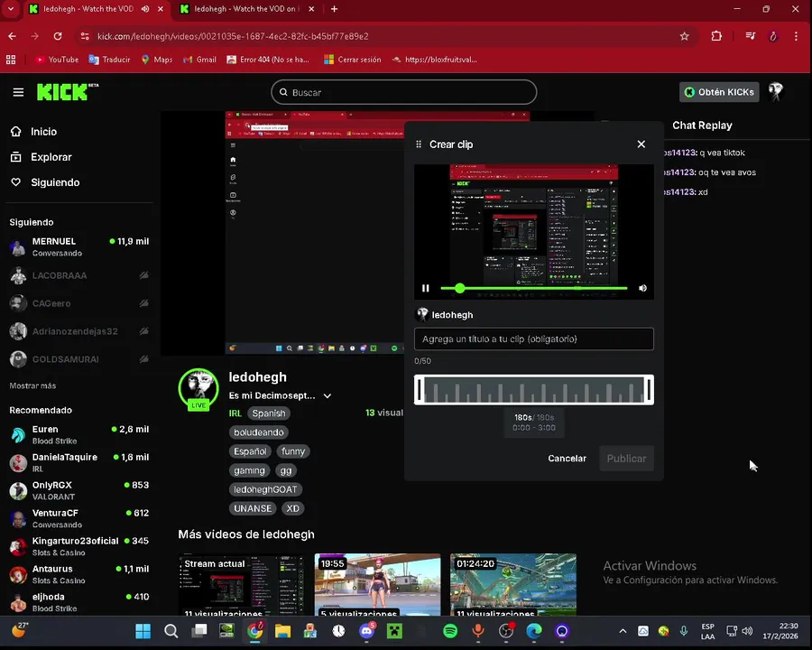This screenshot has width=812, height=650.
Task: Open Windows Start menu
Action: tap(143, 631)
